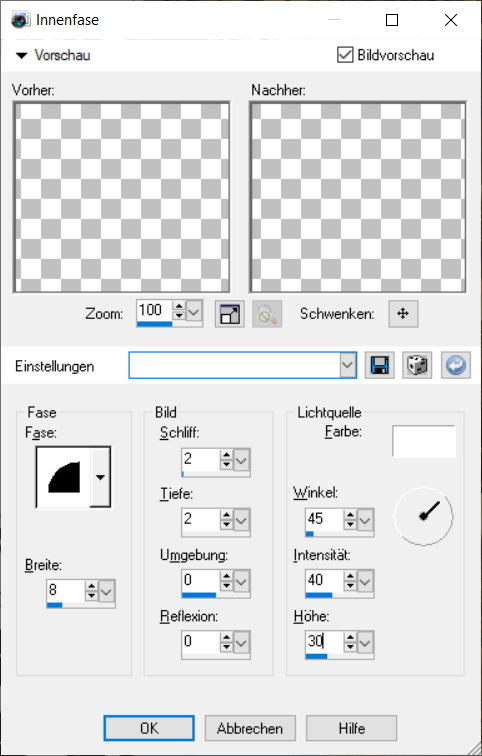The height and width of the screenshot is (756, 482).
Task: Click OK to apply the bevel
Action: (x=149, y=728)
